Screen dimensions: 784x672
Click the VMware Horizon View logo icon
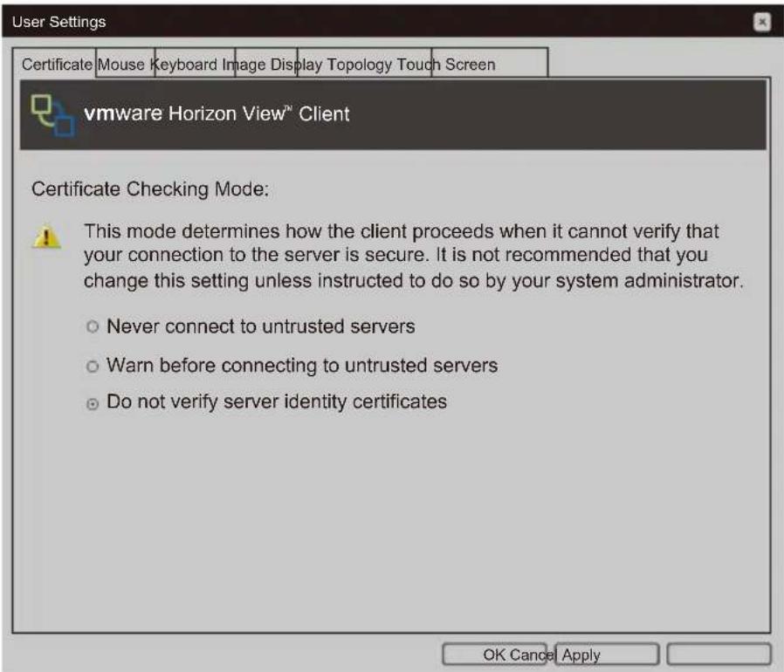click(53, 115)
